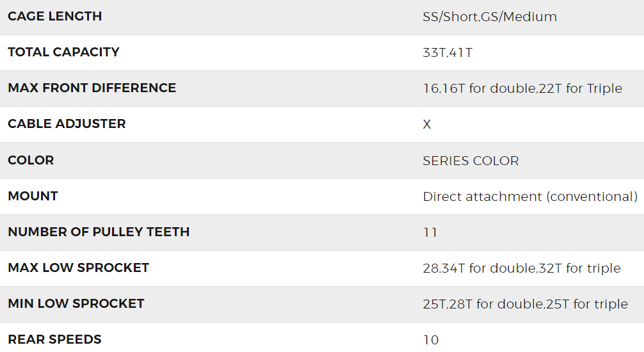Click the MOUNT row label
Viewport: 644px width, 352px height.
pos(33,196)
